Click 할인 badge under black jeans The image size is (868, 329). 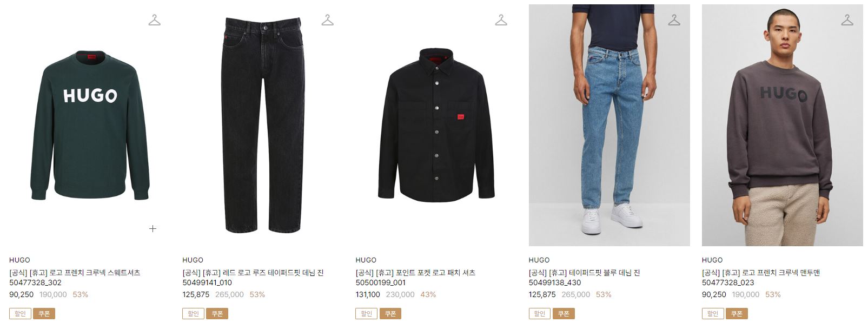[193, 314]
